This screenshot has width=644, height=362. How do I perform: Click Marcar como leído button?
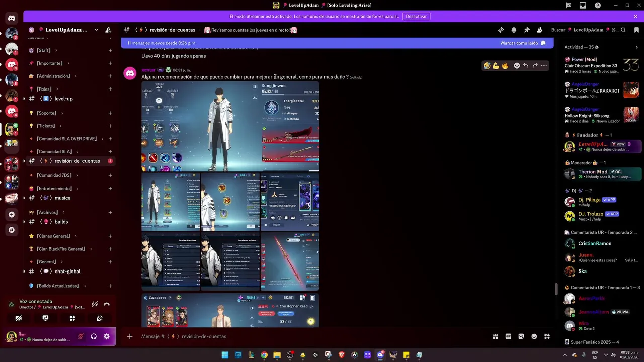click(523, 43)
